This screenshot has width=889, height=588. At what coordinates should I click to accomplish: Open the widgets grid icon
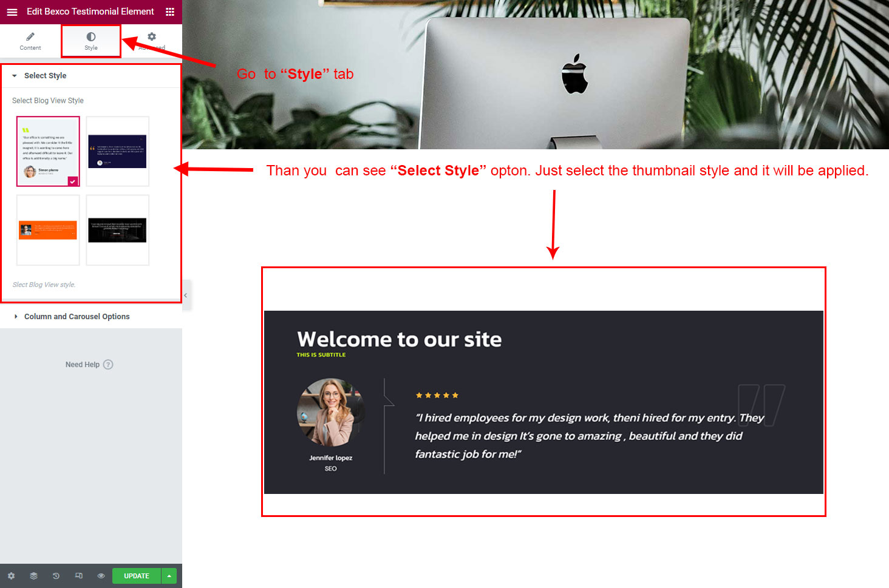click(x=170, y=12)
